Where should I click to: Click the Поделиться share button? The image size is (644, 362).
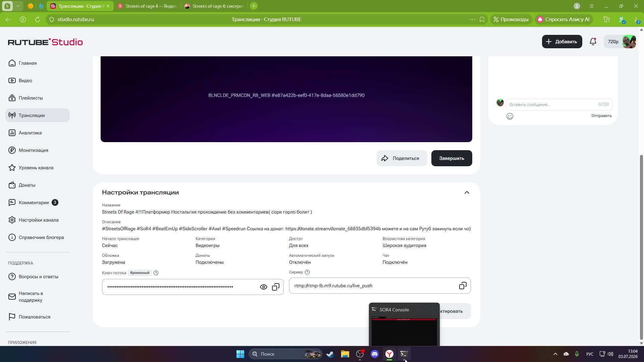[x=401, y=158]
